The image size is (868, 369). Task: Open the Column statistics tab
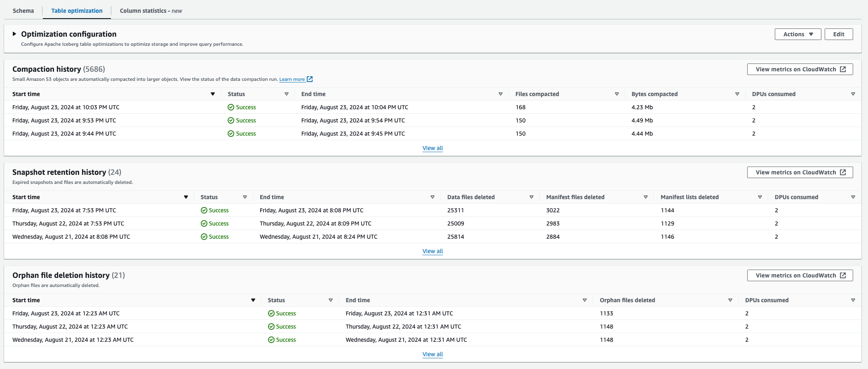[151, 11]
